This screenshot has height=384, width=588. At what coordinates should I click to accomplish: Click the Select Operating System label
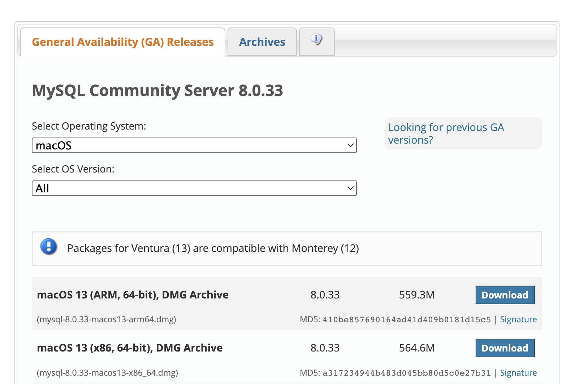pyautogui.click(x=89, y=126)
